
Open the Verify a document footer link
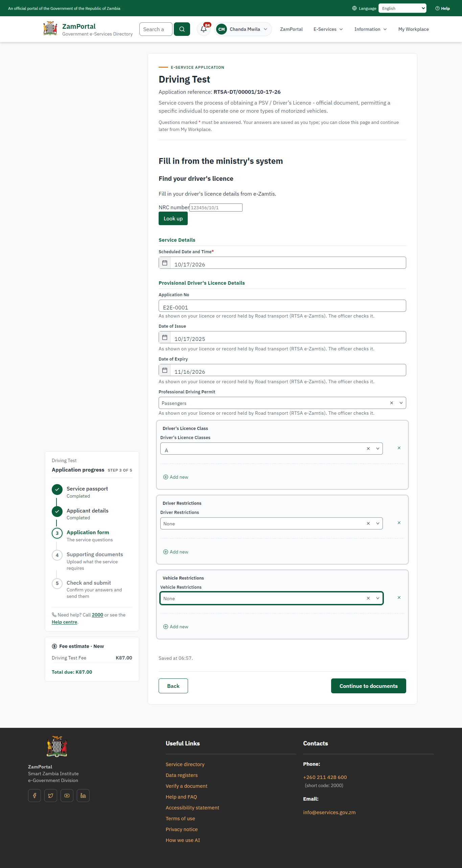coord(186,786)
